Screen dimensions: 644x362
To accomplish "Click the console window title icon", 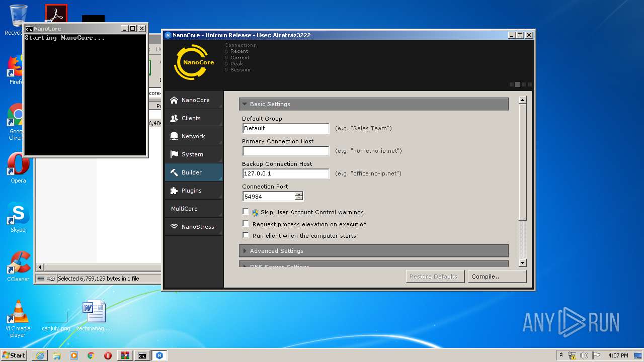I will tap(29, 29).
